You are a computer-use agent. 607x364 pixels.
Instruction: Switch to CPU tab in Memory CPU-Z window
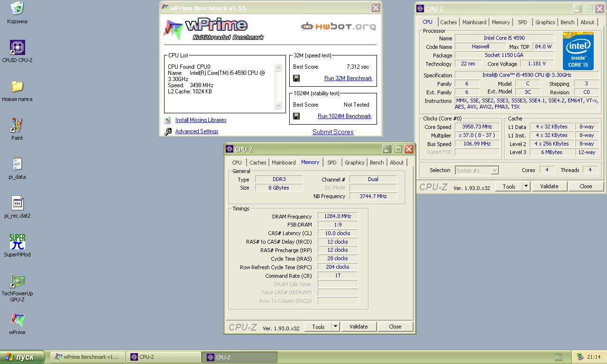click(x=237, y=163)
